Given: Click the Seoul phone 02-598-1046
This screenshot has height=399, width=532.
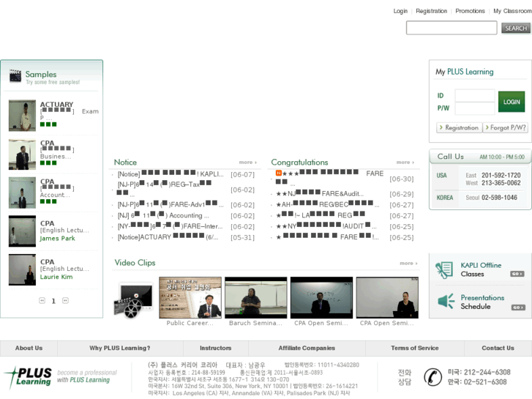Looking at the screenshot, I should coord(499,198).
